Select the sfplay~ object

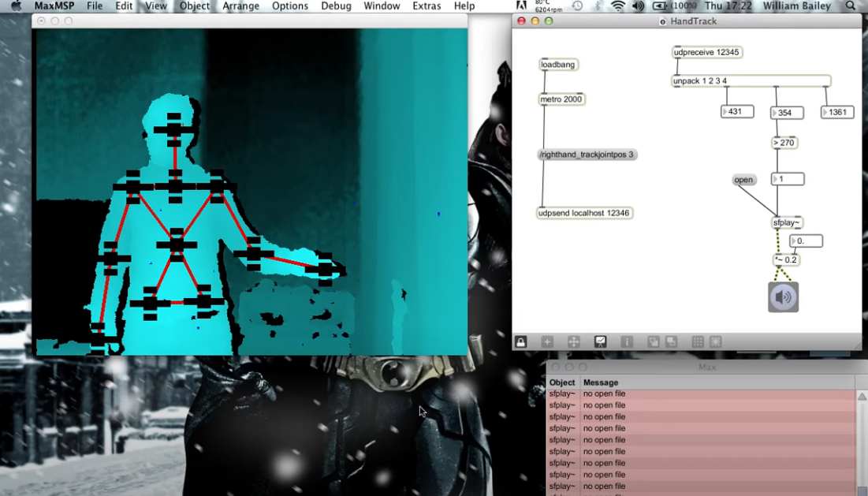click(787, 222)
